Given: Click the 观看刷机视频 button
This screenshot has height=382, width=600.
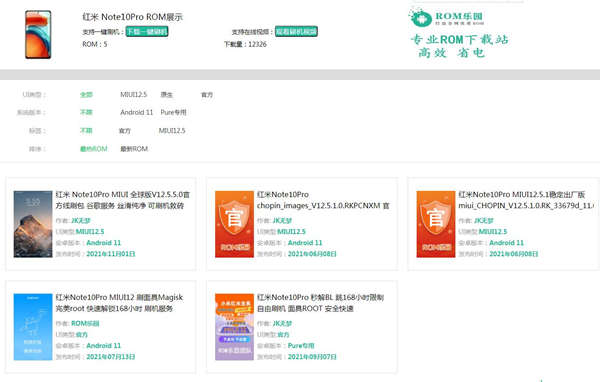Looking at the screenshot, I should pyautogui.click(x=296, y=31).
